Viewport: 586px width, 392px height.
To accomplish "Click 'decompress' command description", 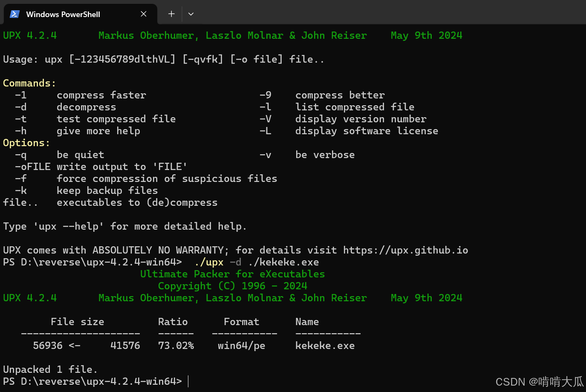I will coord(87,107).
